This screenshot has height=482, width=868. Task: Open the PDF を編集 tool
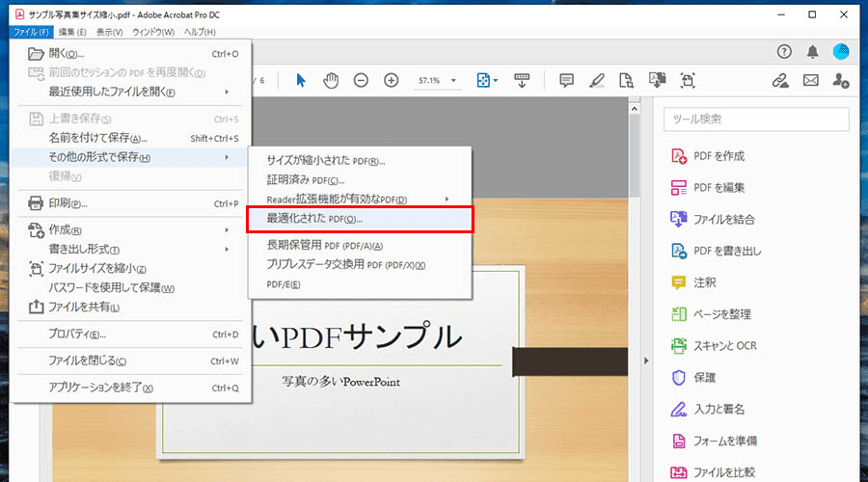[x=708, y=188]
